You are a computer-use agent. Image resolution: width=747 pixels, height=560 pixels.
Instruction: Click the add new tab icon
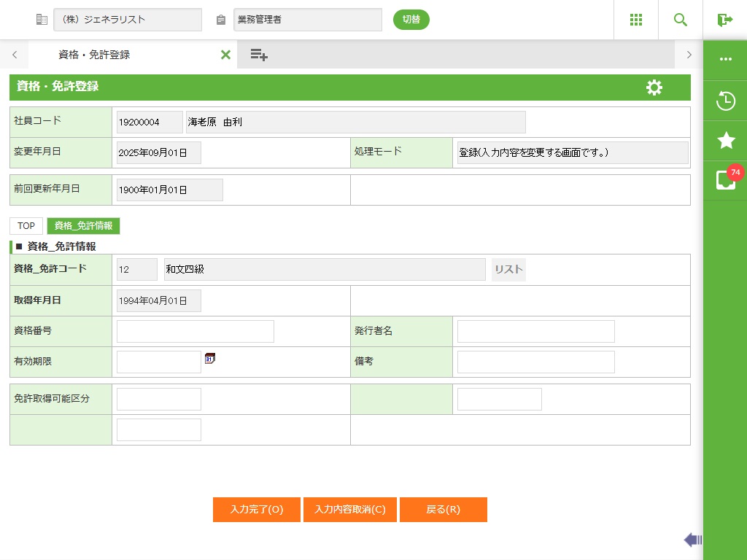(x=258, y=55)
